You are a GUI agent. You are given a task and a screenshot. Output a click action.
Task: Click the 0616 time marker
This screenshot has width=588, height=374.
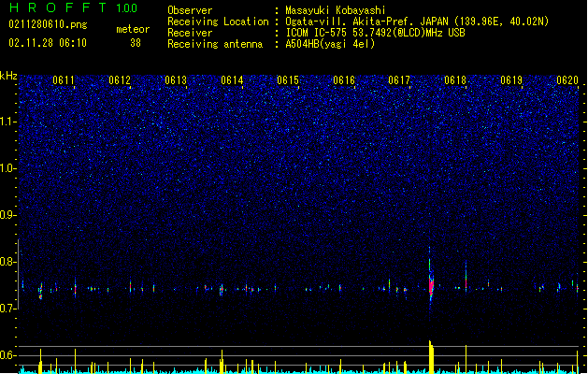(x=344, y=80)
